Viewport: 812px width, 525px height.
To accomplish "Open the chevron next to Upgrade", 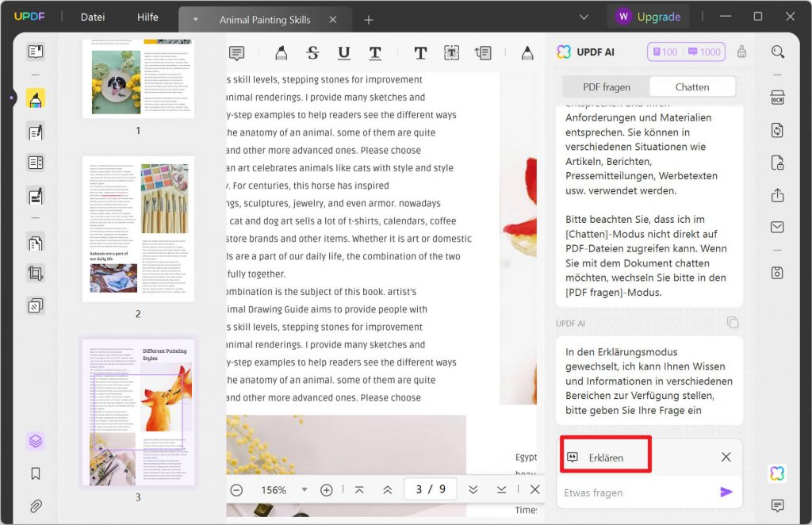I will [x=584, y=16].
